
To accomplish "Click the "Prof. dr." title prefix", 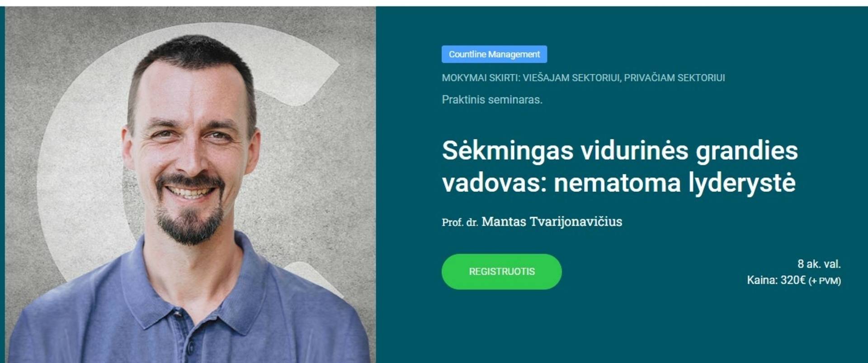I will 460,222.
